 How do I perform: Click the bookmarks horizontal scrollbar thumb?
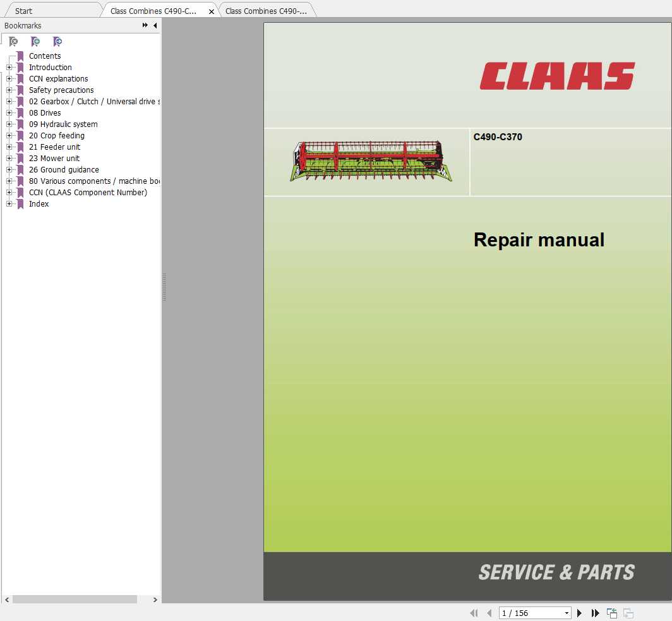tap(75, 600)
